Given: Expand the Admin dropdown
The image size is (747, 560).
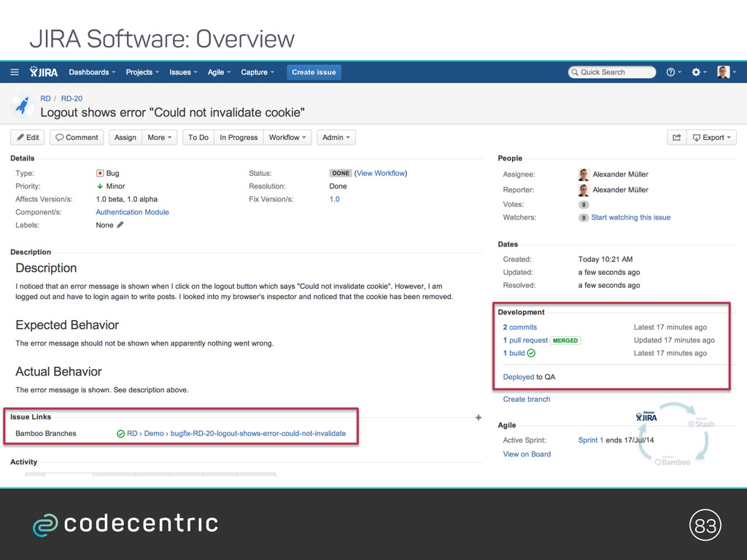Looking at the screenshot, I should point(336,138).
